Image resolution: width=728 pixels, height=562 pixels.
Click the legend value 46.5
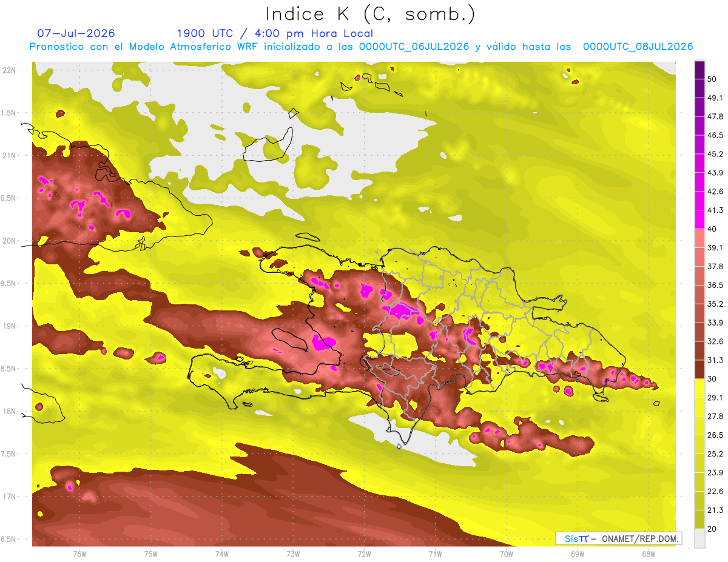tap(715, 135)
